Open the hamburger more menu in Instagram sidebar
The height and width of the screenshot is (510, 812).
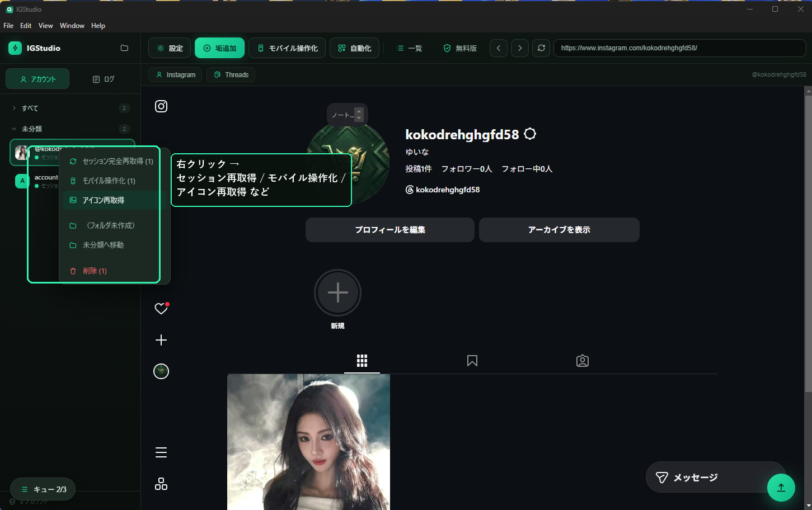(161, 452)
